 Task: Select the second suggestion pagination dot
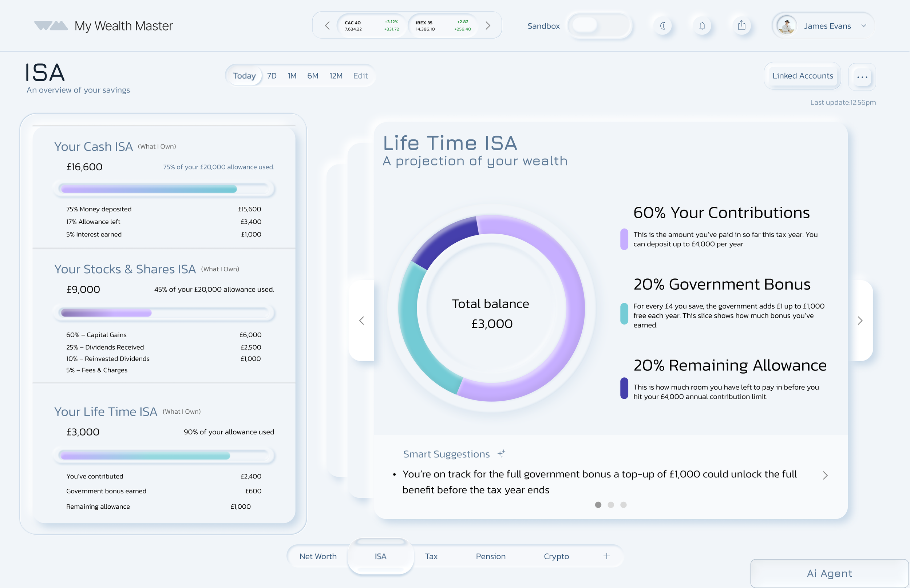coord(611,505)
